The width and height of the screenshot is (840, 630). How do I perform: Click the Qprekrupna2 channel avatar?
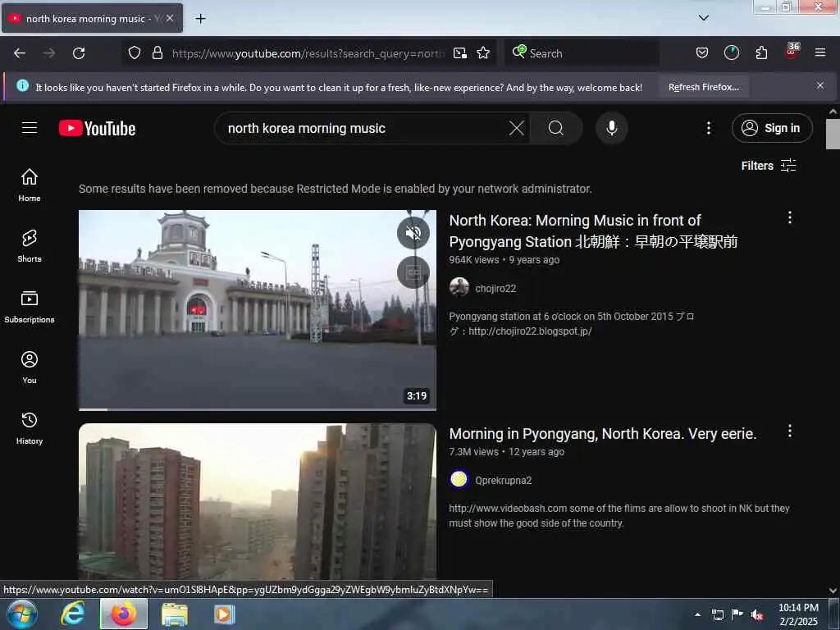(459, 479)
